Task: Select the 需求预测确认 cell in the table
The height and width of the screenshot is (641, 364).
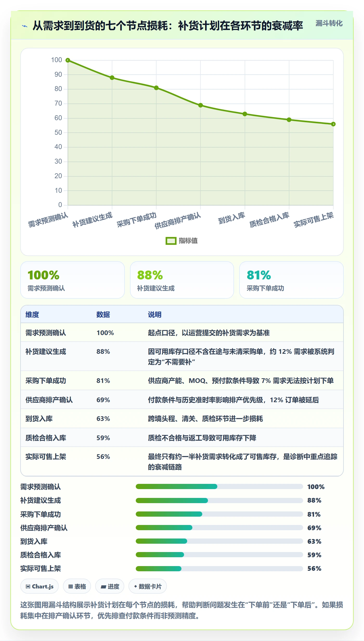Action: 46,333
